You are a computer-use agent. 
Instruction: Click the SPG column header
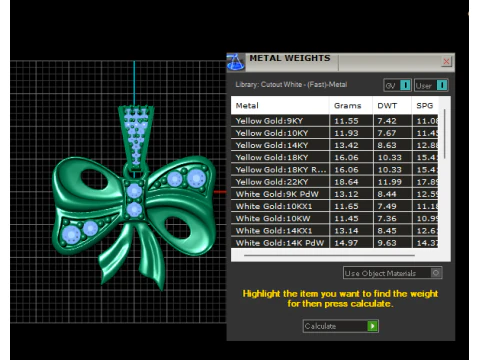pos(425,106)
